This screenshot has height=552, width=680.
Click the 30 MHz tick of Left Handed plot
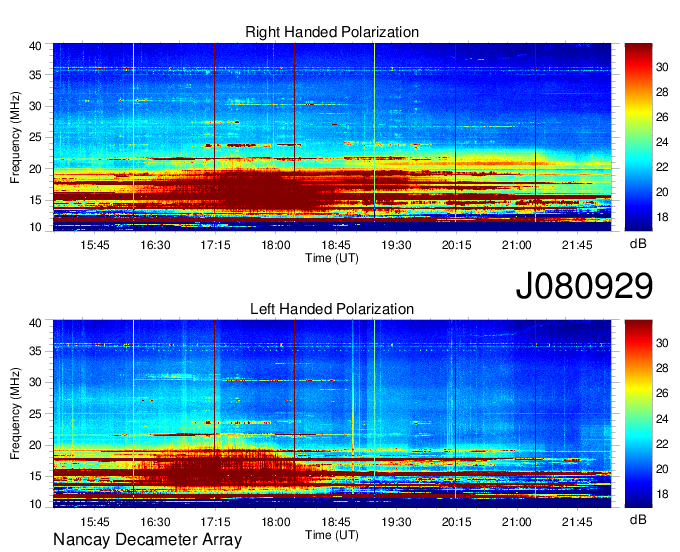35,382
